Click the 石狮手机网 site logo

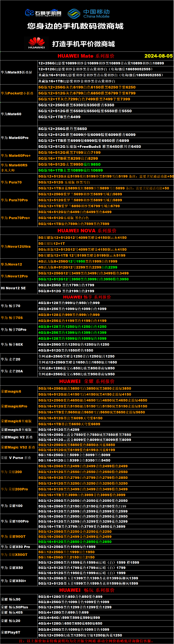pyautogui.click(x=43, y=13)
